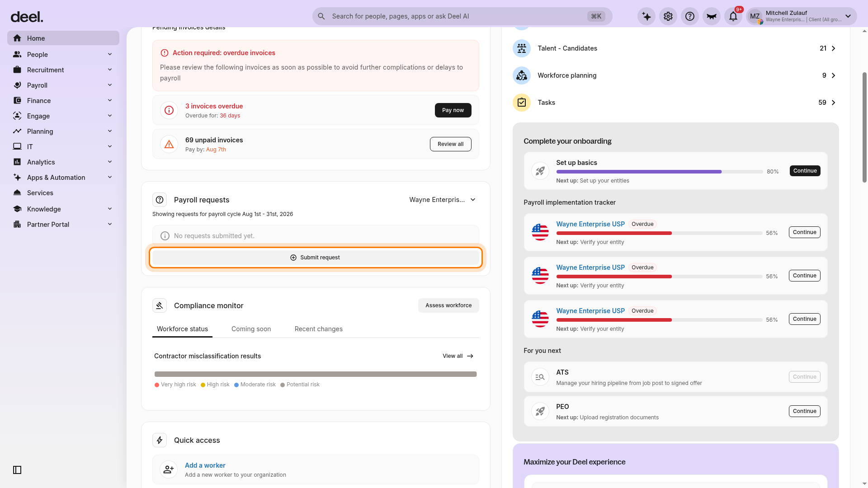Expand the Engage menu chevron
Viewport: 868px width, 488px height.
tap(110, 116)
